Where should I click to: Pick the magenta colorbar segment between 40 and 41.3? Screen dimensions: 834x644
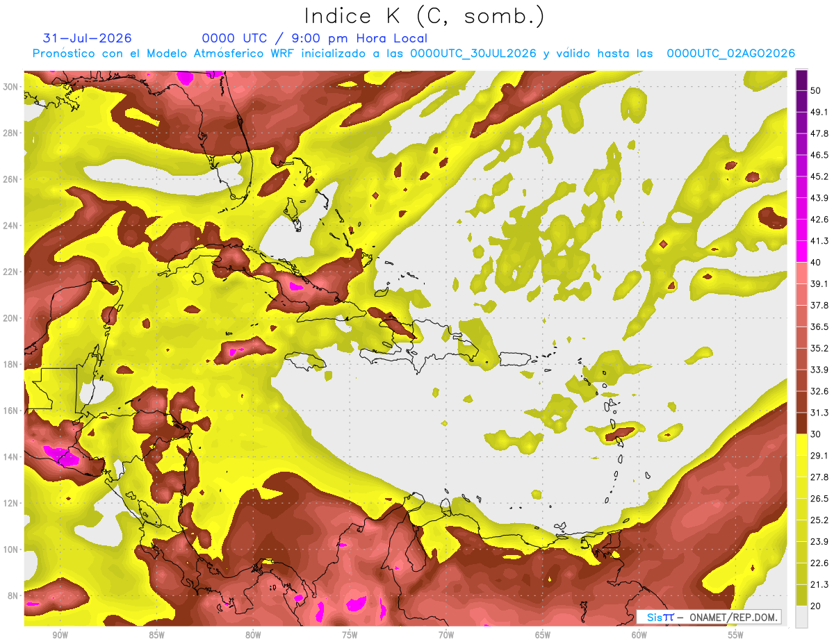[x=801, y=251]
